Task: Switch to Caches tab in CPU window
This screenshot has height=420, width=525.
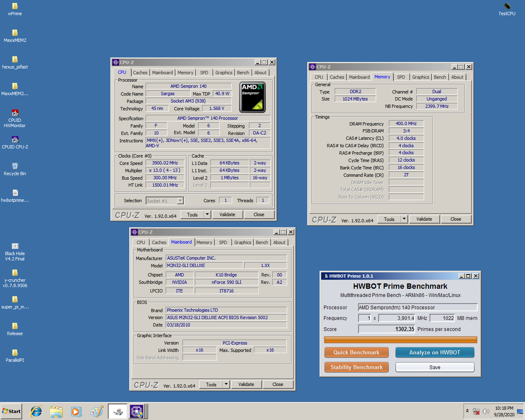Action: [x=140, y=73]
